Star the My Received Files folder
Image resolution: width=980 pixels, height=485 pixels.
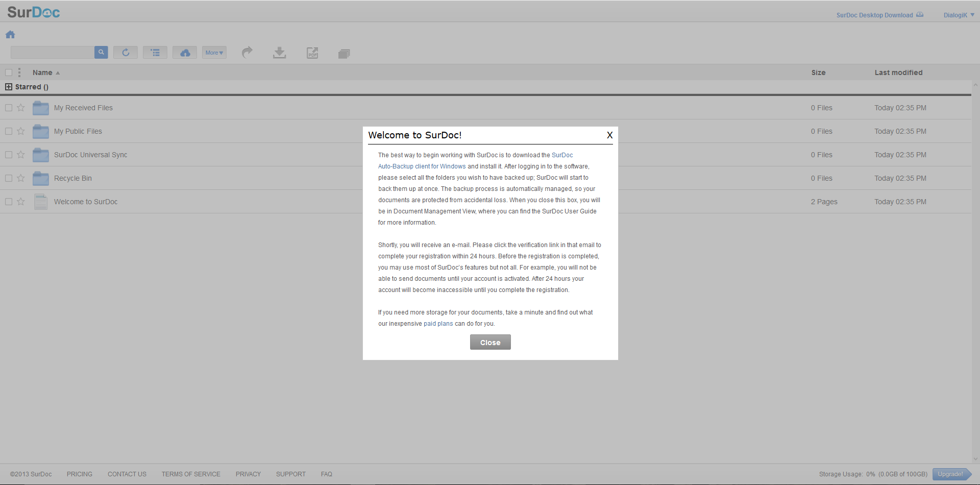click(x=21, y=108)
